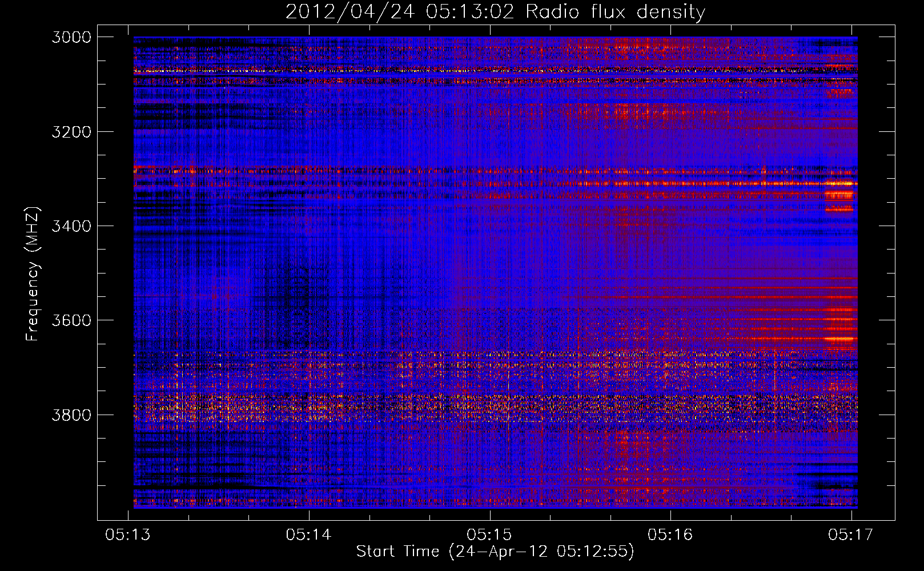Click the 3800 frequency axis label
The width and height of the screenshot is (924, 571).
pos(71,415)
